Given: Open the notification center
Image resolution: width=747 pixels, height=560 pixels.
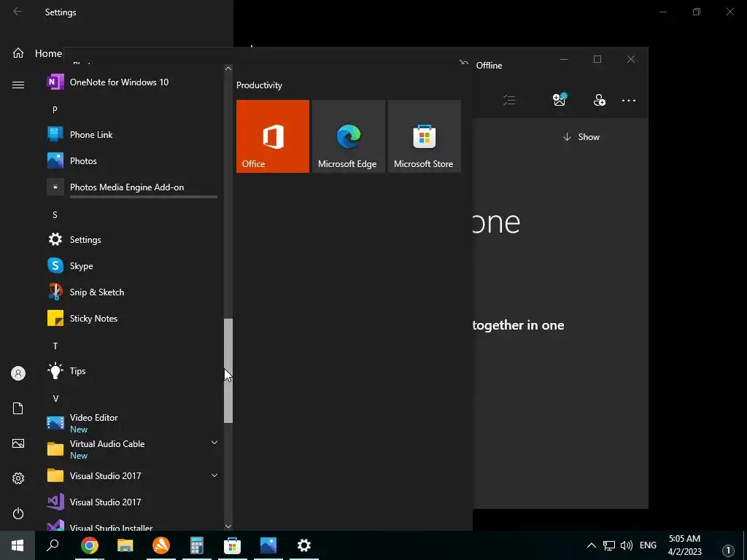Looking at the screenshot, I should pyautogui.click(x=728, y=551).
